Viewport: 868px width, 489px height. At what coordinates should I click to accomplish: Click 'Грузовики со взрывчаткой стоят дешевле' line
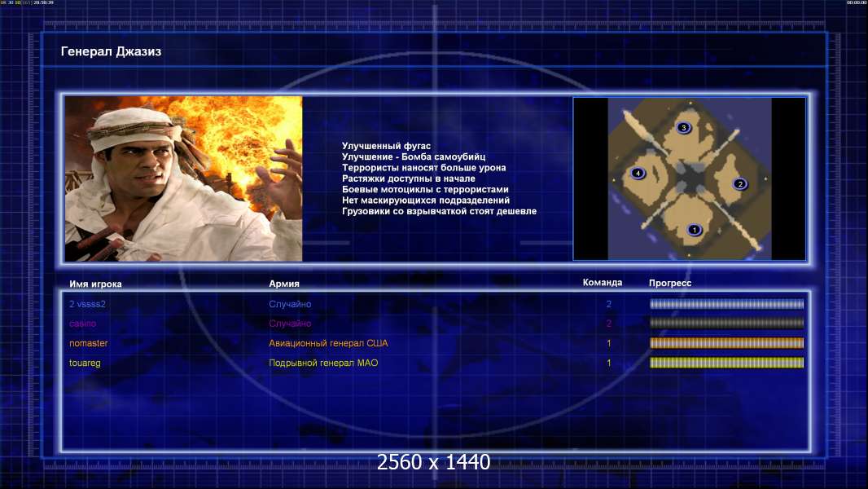tap(439, 211)
